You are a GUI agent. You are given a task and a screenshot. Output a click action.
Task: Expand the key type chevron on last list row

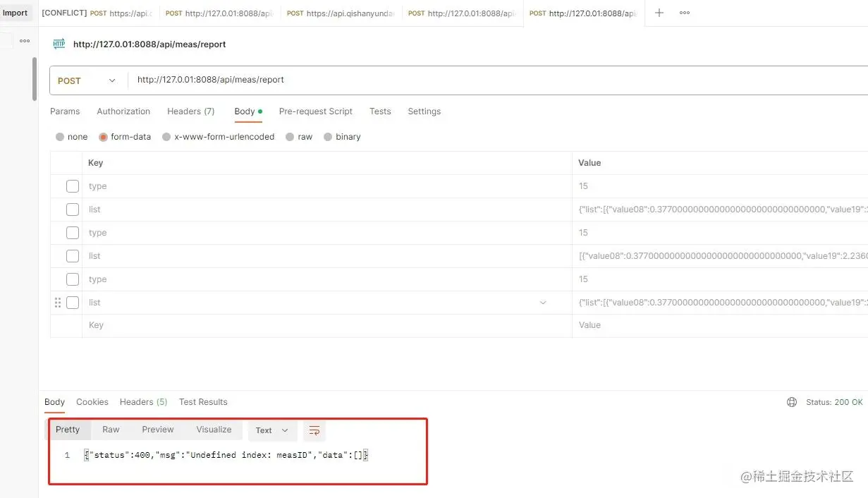tap(543, 303)
